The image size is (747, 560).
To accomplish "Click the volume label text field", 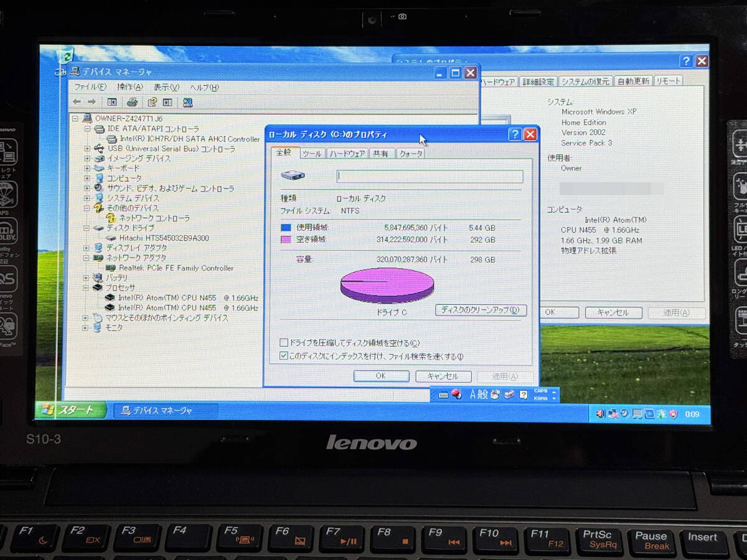I will pyautogui.click(x=430, y=176).
